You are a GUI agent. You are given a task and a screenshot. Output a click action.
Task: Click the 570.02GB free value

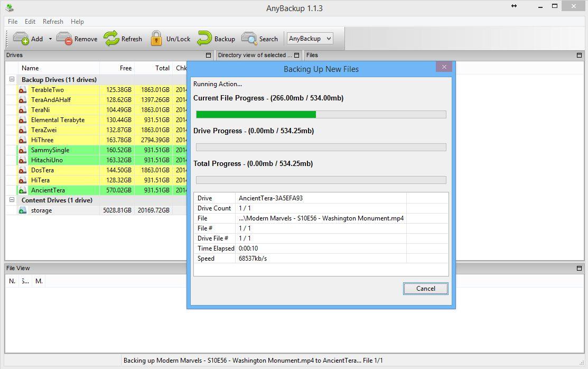[118, 190]
